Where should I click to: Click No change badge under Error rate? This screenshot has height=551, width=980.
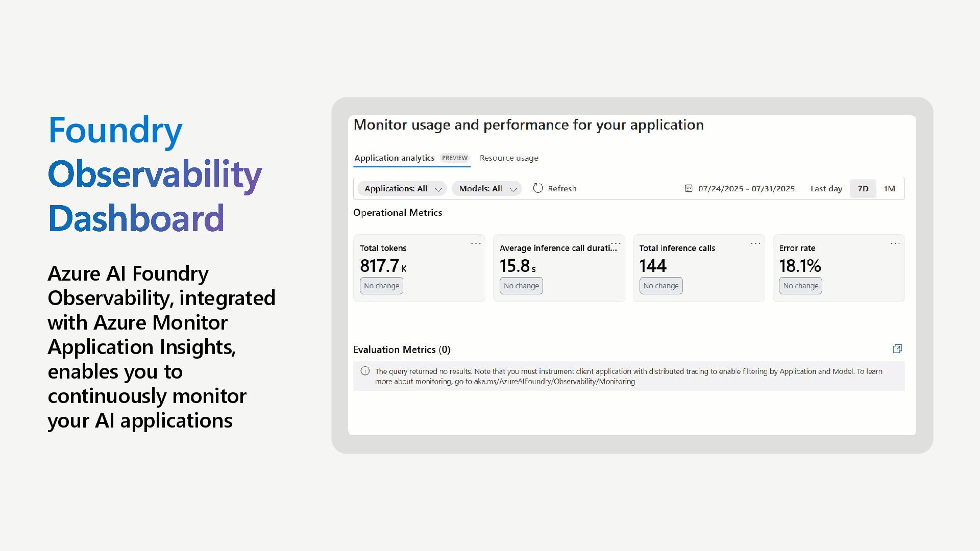(x=800, y=286)
